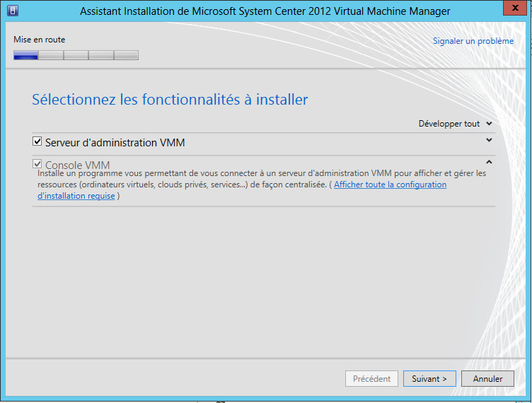This screenshot has height=403, width=532.
Task: Open Signaler un problème link
Action: coord(473,41)
